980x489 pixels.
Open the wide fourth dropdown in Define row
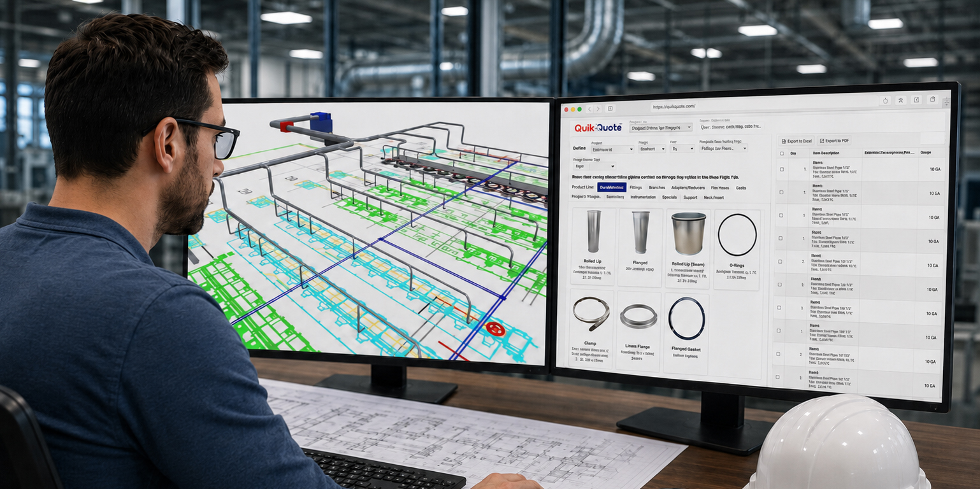[x=724, y=148]
